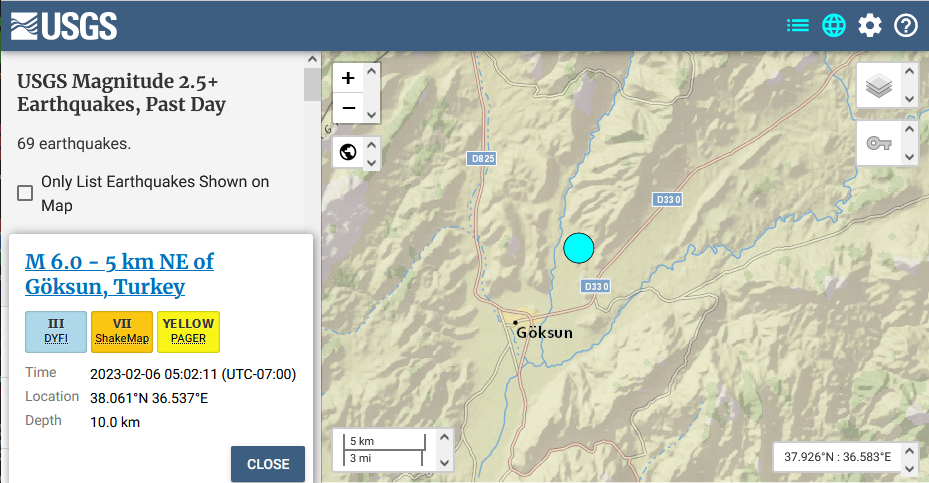Click the sidebar scrollbar thumb

click(x=312, y=84)
